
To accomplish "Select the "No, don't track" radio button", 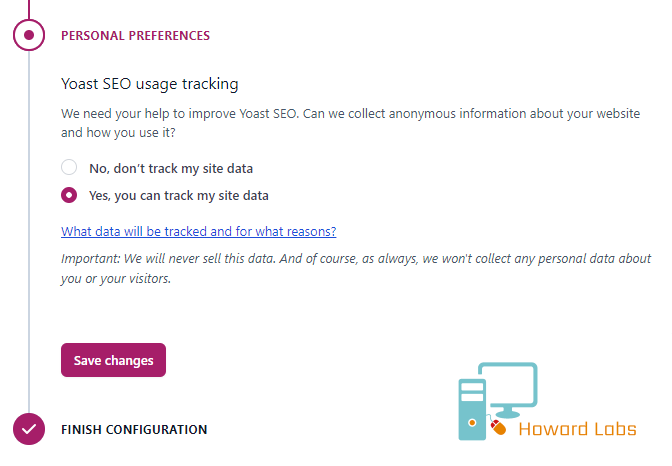I will point(69,167).
